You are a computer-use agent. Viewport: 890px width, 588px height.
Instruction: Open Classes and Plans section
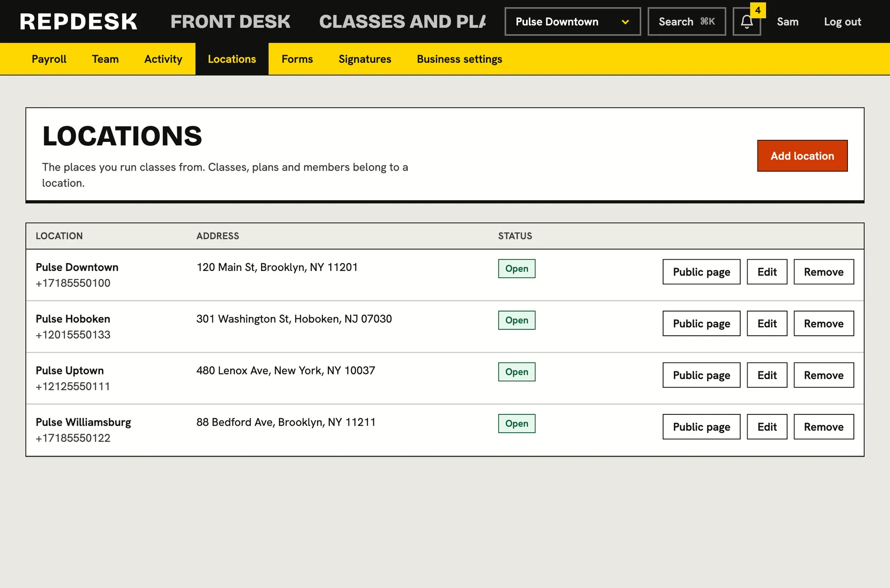tap(402, 22)
